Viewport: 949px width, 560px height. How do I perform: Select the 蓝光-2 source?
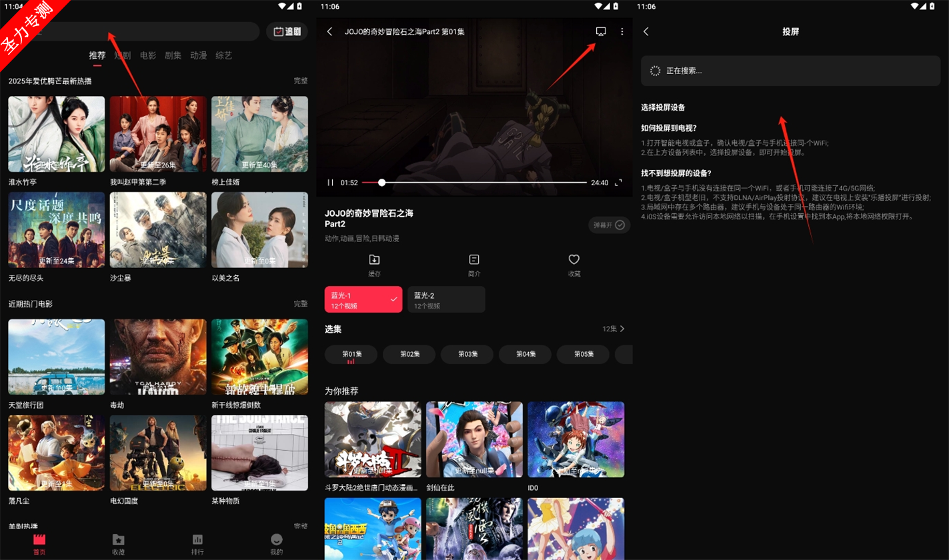tap(446, 299)
